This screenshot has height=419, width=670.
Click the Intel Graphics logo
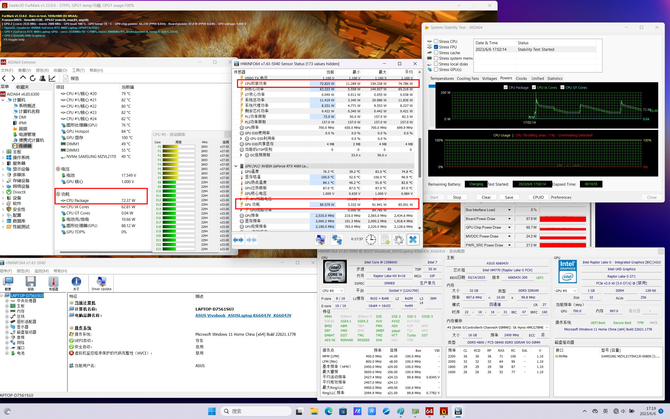[x=567, y=271]
